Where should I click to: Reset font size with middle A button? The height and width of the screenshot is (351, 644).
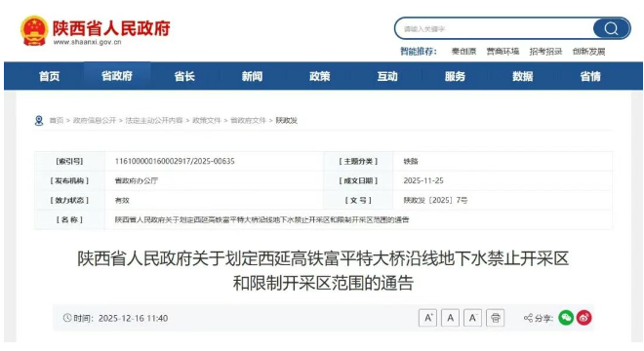[450, 318]
